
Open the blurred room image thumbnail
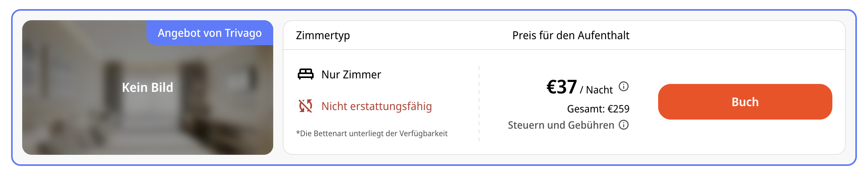[148, 87]
